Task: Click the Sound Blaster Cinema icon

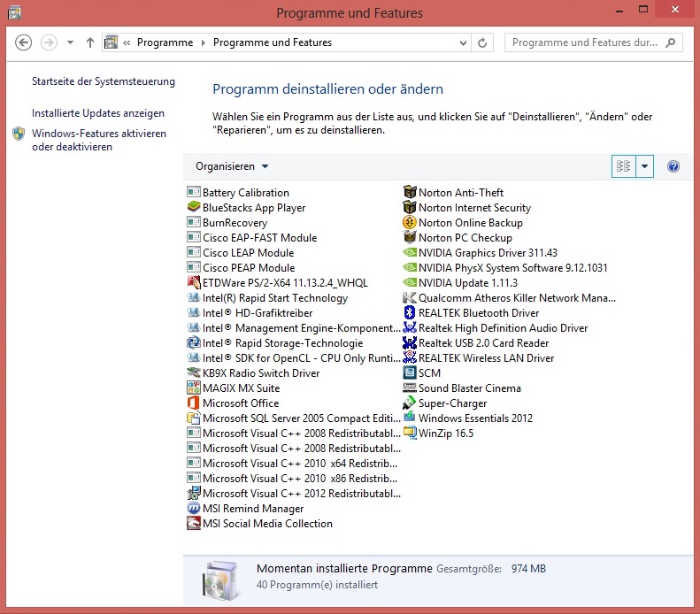Action: click(410, 388)
